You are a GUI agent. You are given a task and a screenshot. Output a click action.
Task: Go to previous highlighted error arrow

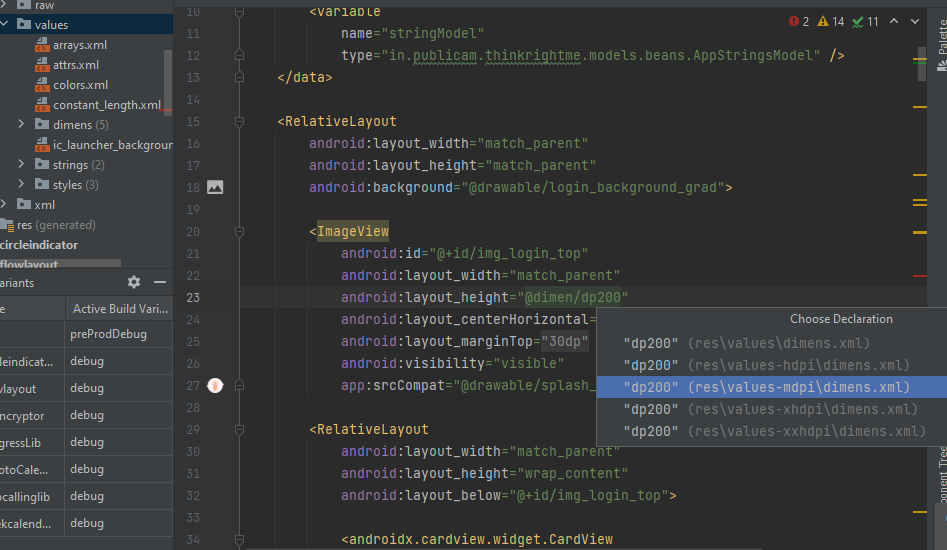[x=896, y=21]
